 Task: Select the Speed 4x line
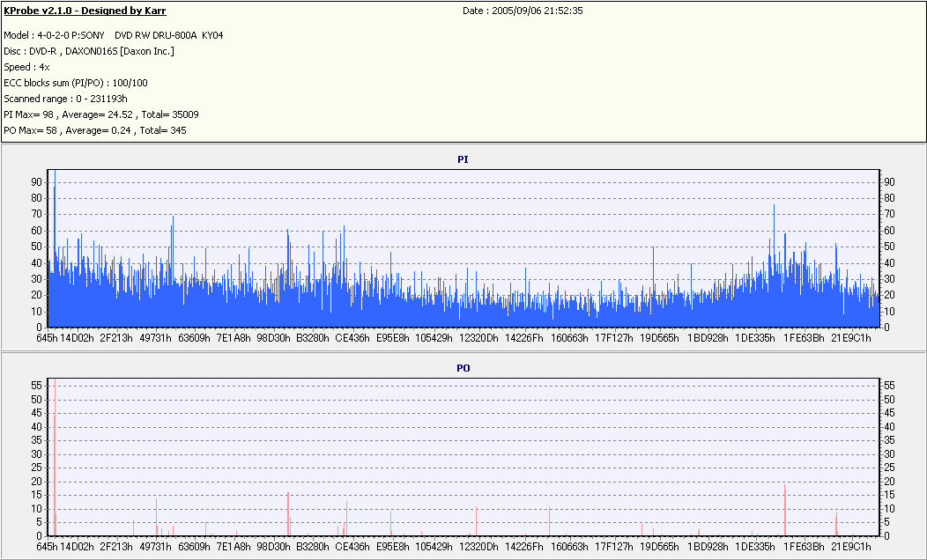pyautogui.click(x=26, y=67)
